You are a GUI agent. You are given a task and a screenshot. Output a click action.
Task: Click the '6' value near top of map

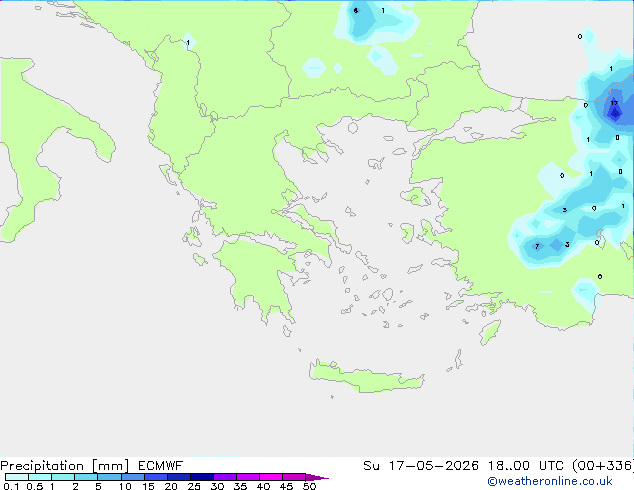356,11
